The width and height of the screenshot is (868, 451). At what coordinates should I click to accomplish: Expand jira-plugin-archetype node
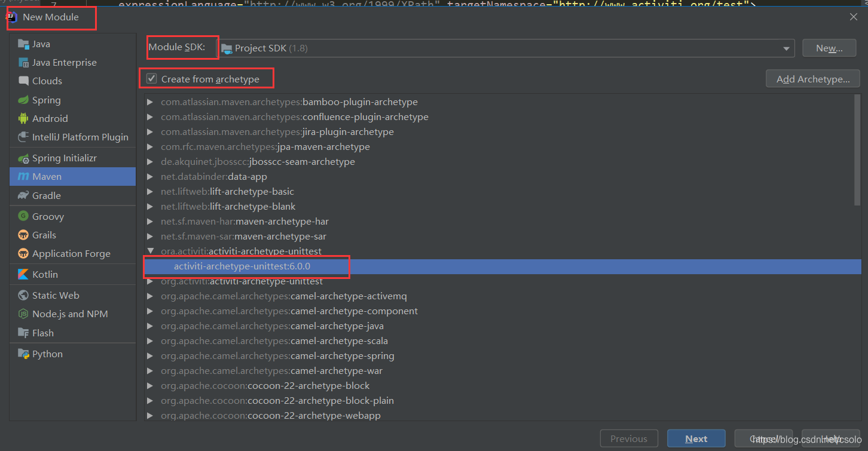coord(150,132)
